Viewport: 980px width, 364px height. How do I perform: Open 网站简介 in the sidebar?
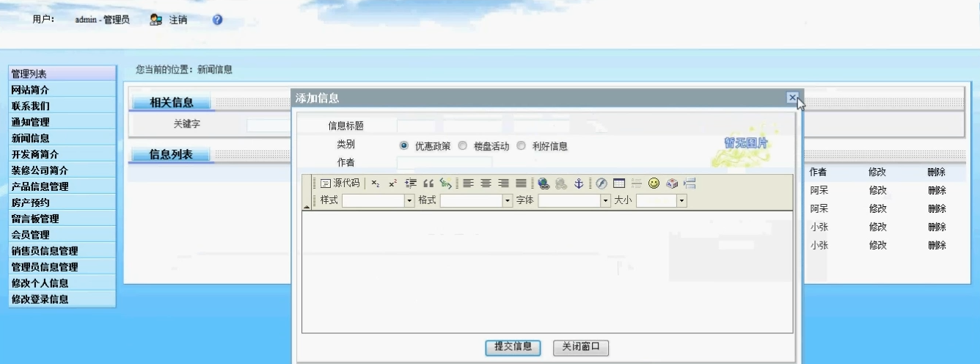(62, 90)
